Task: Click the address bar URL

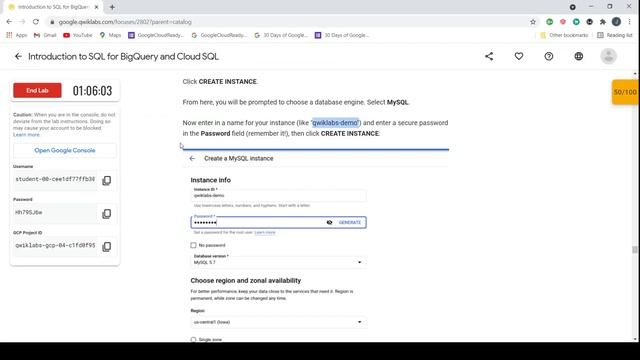Action: 125,22
